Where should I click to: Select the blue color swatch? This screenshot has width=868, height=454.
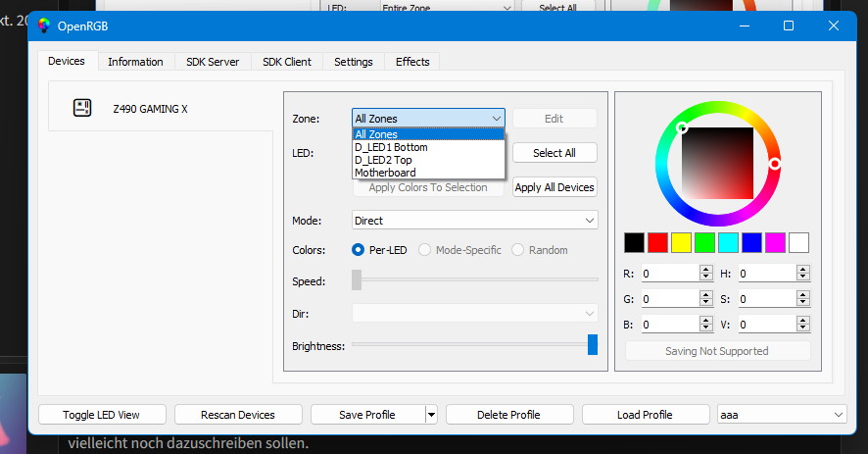coord(751,243)
